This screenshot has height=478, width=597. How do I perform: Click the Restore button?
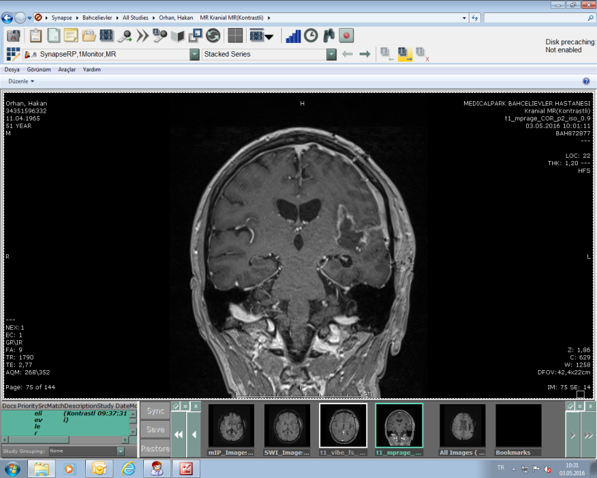coord(155,448)
